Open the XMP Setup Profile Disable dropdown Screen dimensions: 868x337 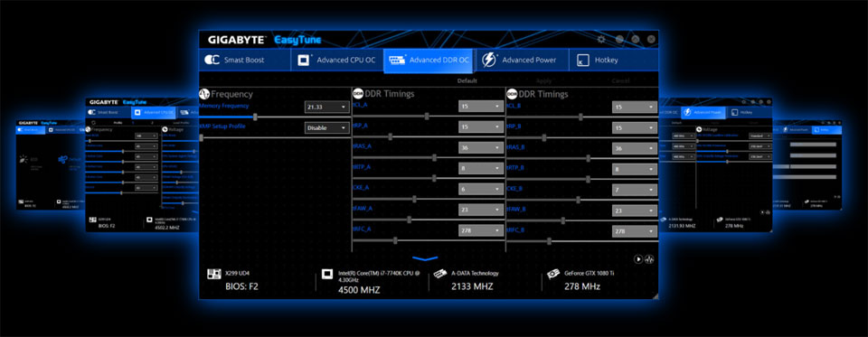coord(327,127)
